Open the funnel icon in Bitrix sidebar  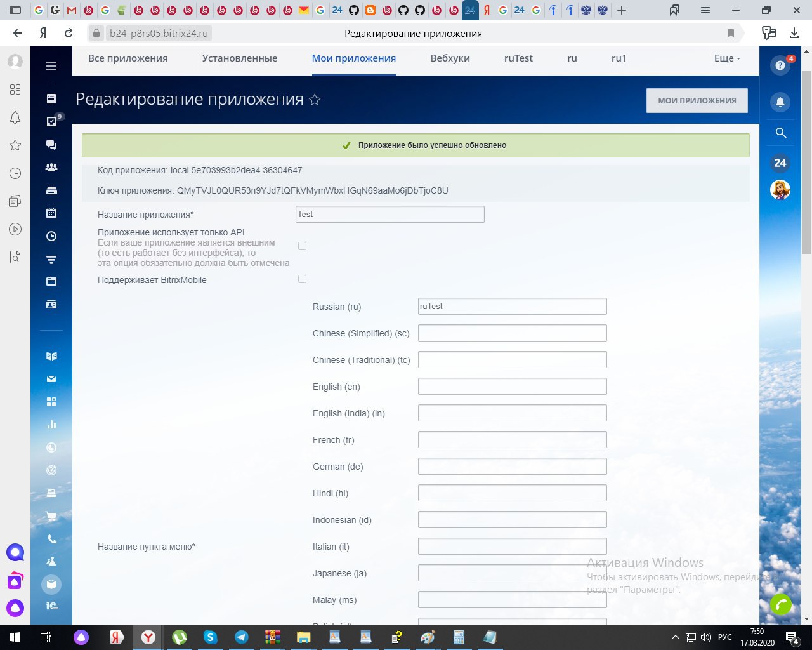click(51, 259)
